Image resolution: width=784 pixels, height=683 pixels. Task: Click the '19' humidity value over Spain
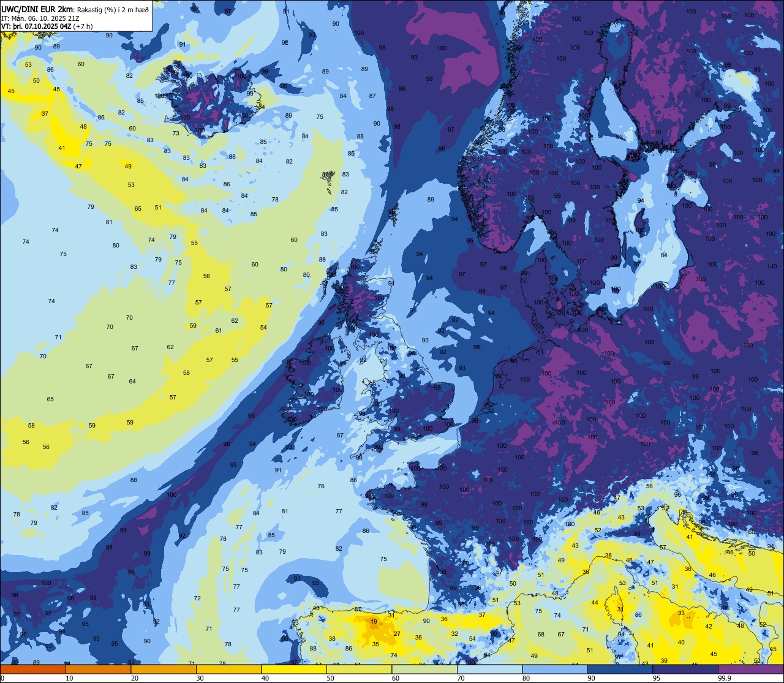[x=374, y=622]
